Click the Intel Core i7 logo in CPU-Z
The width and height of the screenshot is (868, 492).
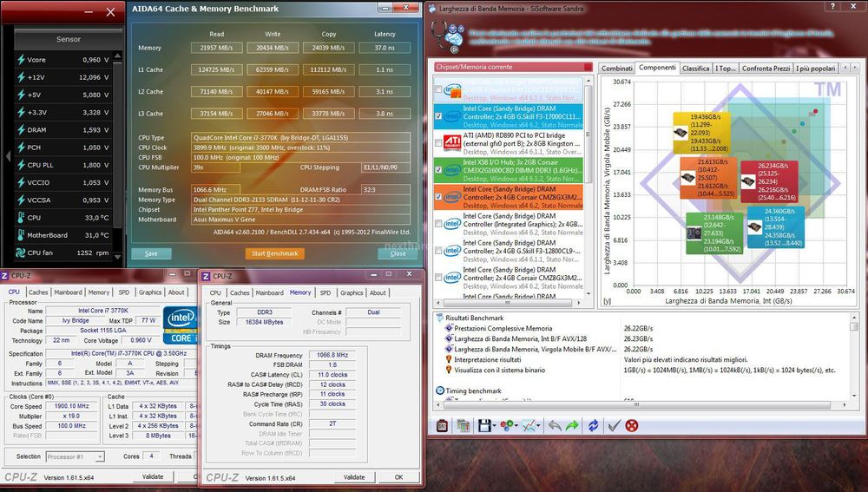pyautogui.click(x=180, y=325)
